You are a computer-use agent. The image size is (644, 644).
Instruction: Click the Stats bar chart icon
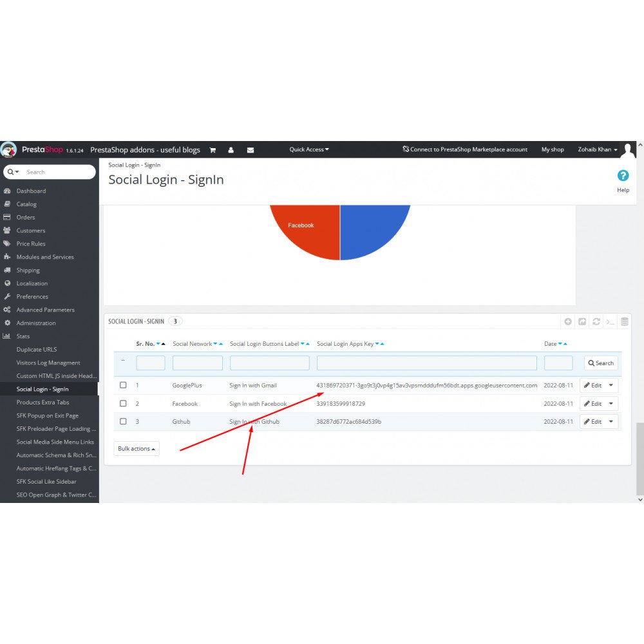(6, 336)
